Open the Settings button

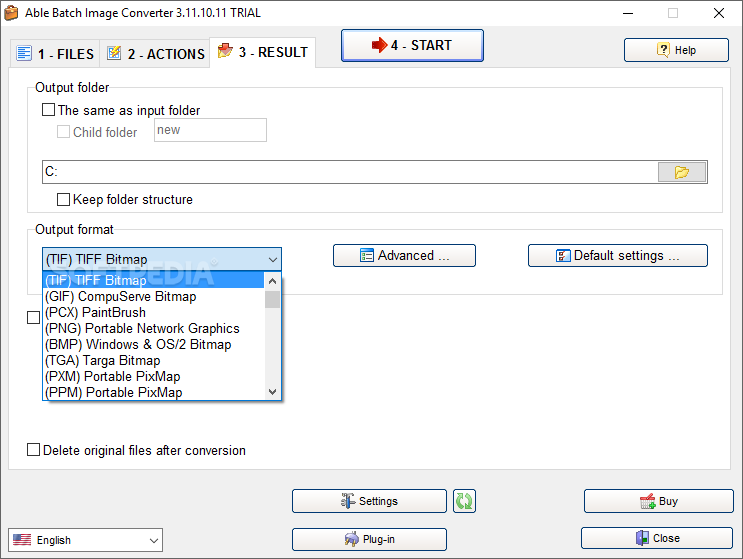pyautogui.click(x=369, y=501)
